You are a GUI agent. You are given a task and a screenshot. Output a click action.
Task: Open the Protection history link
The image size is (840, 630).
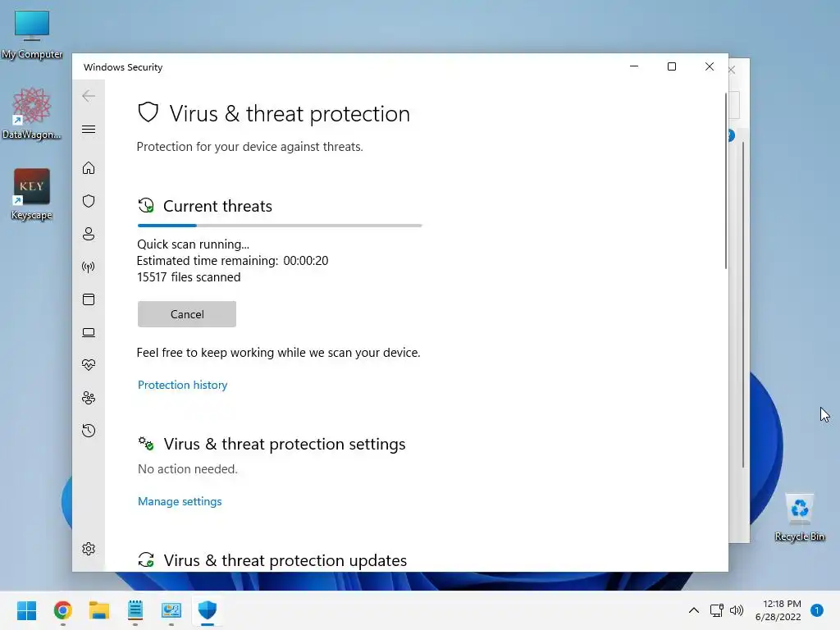tap(183, 385)
